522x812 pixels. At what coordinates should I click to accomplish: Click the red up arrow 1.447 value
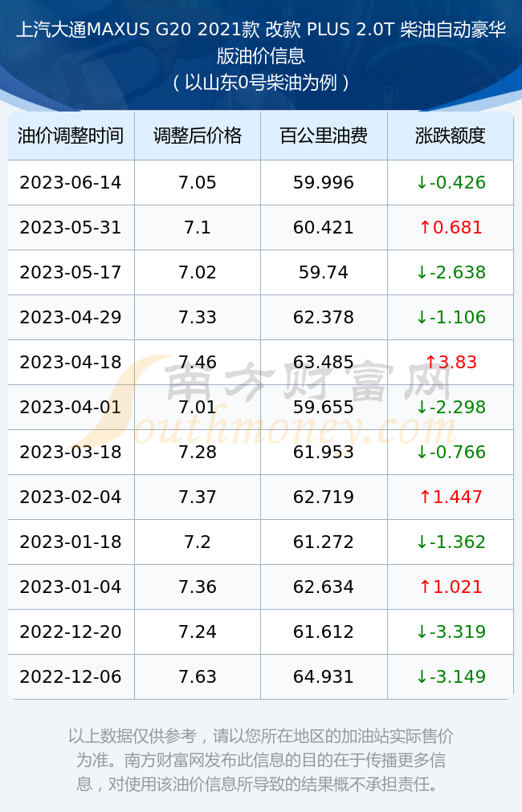[x=451, y=497]
